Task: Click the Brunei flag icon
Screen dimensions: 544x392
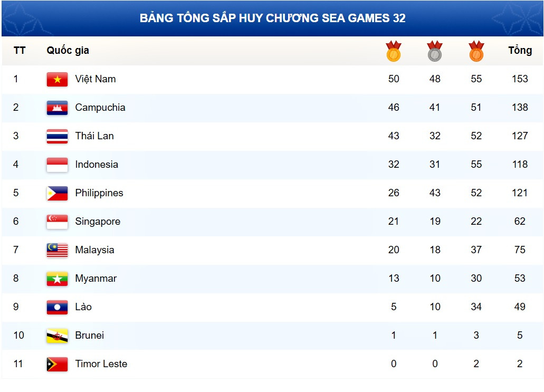Action: (57, 336)
